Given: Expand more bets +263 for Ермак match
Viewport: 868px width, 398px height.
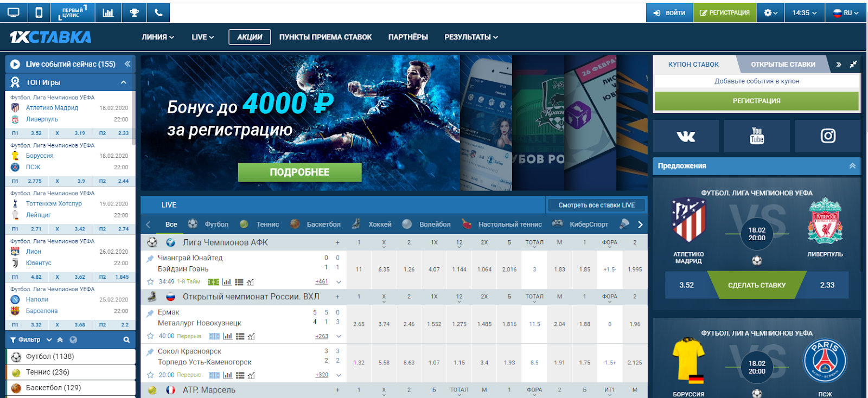Looking at the screenshot, I should 322,336.
